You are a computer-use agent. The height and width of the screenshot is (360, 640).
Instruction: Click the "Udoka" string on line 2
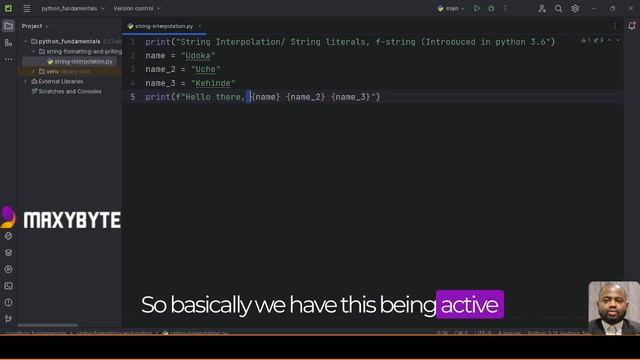198,56
